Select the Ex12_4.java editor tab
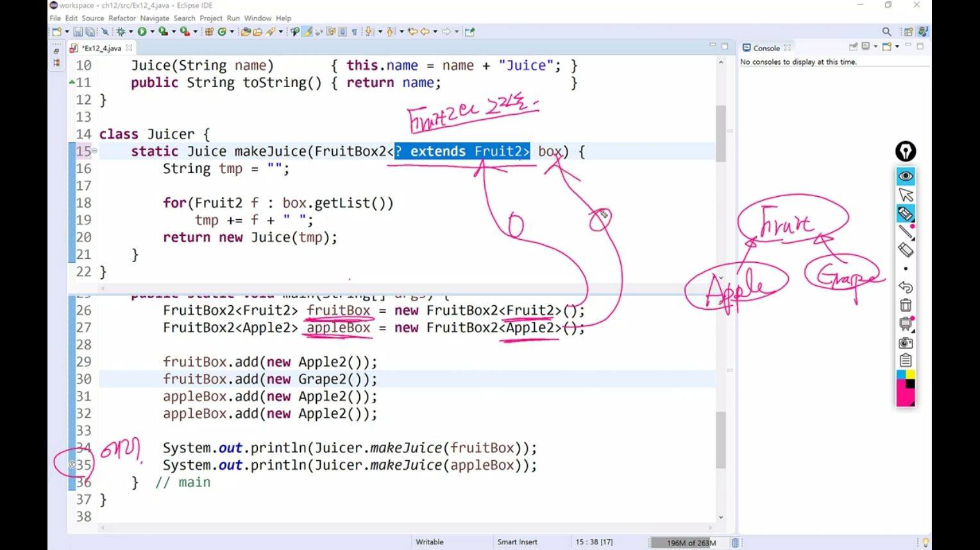The height and width of the screenshot is (550, 980). 101,48
